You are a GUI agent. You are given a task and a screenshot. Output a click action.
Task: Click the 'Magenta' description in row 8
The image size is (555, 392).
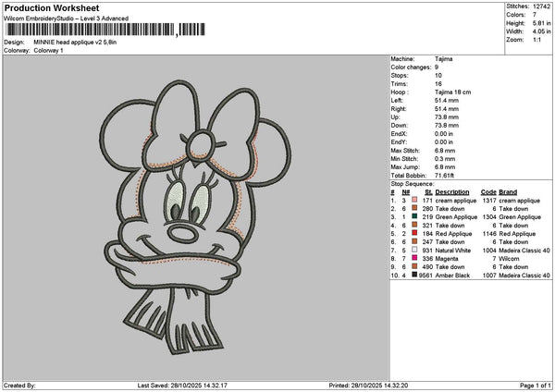point(447,259)
